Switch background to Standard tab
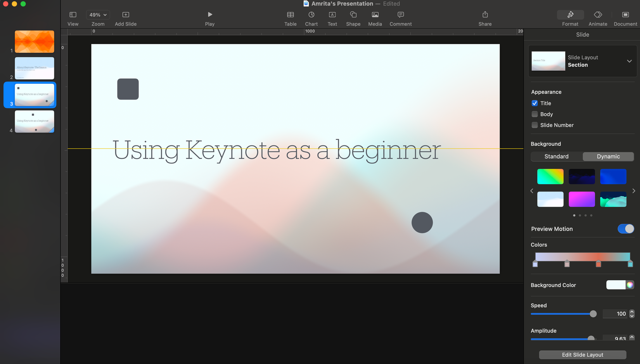 click(x=557, y=156)
